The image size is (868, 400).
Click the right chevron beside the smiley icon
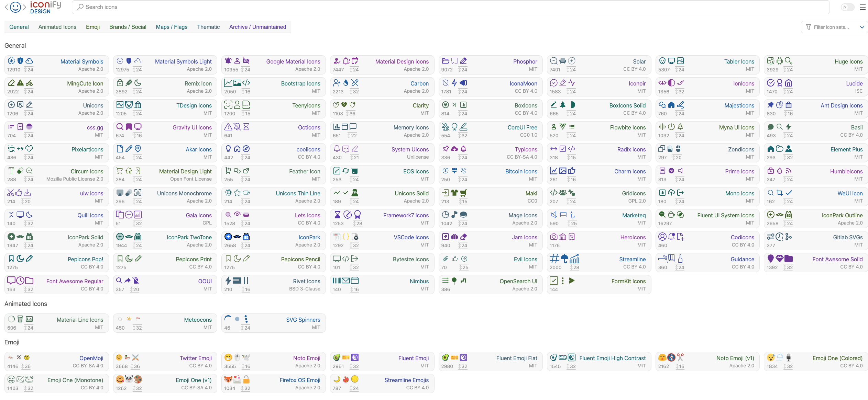24,7
